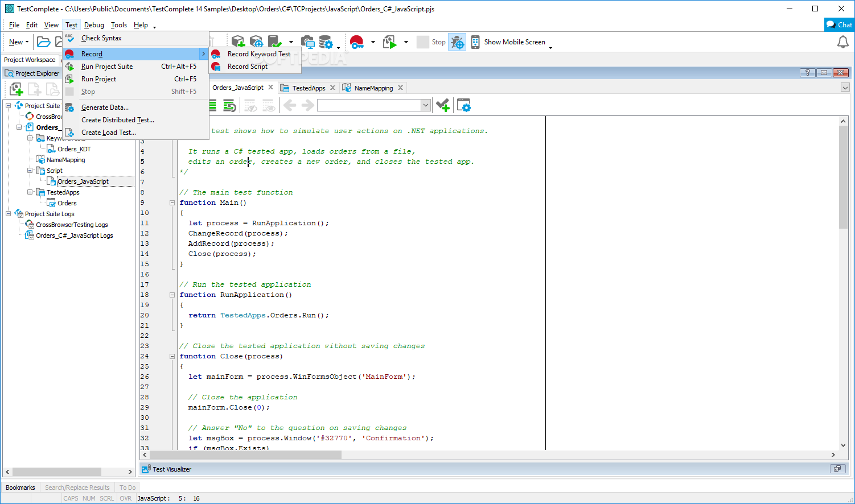Collapse the TestedApps tree node
This screenshot has height=504, width=855.
tap(30, 192)
